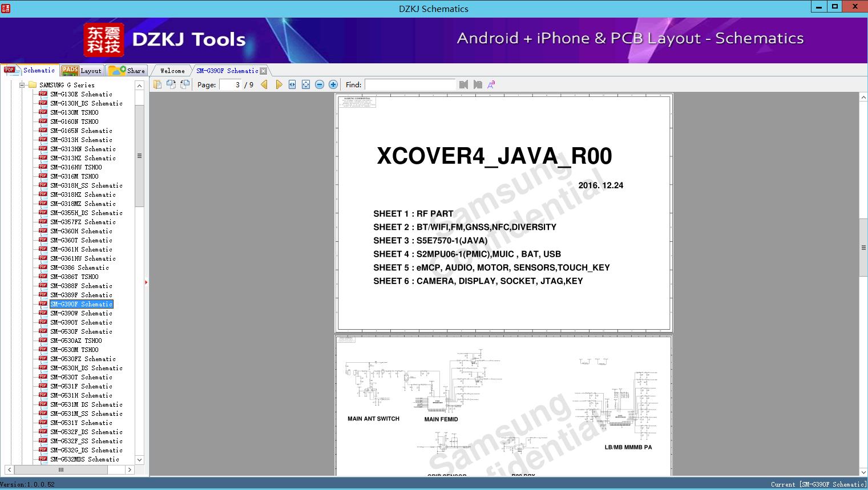Click the copy page icon in PDF toolbar
868x490 pixels.
coord(157,84)
